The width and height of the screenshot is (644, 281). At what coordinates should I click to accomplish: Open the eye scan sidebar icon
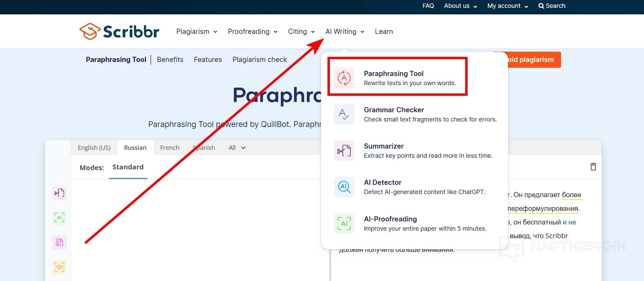click(x=59, y=267)
